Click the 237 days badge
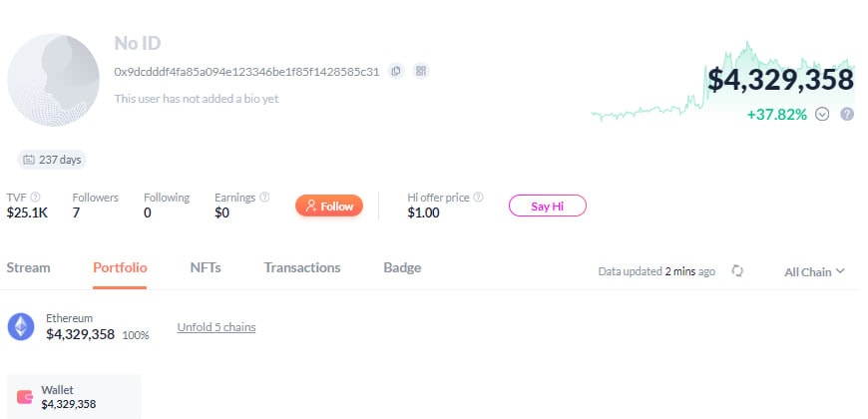This screenshot has width=868, height=419. click(52, 160)
